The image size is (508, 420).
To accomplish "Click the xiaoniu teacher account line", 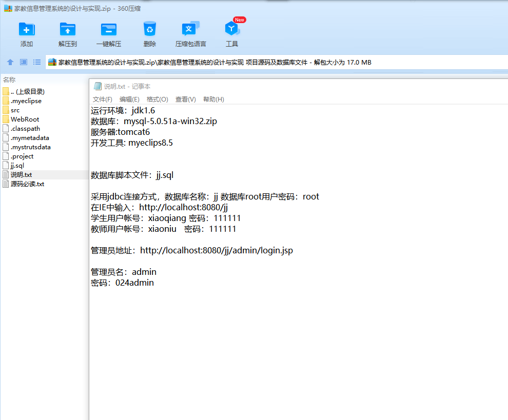I will [x=163, y=229].
